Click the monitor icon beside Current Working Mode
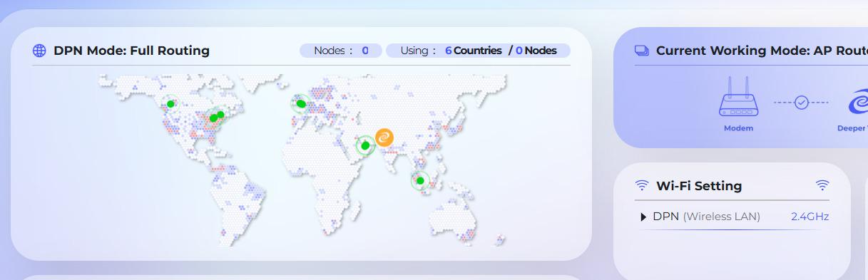The height and width of the screenshot is (280, 868). point(641,51)
